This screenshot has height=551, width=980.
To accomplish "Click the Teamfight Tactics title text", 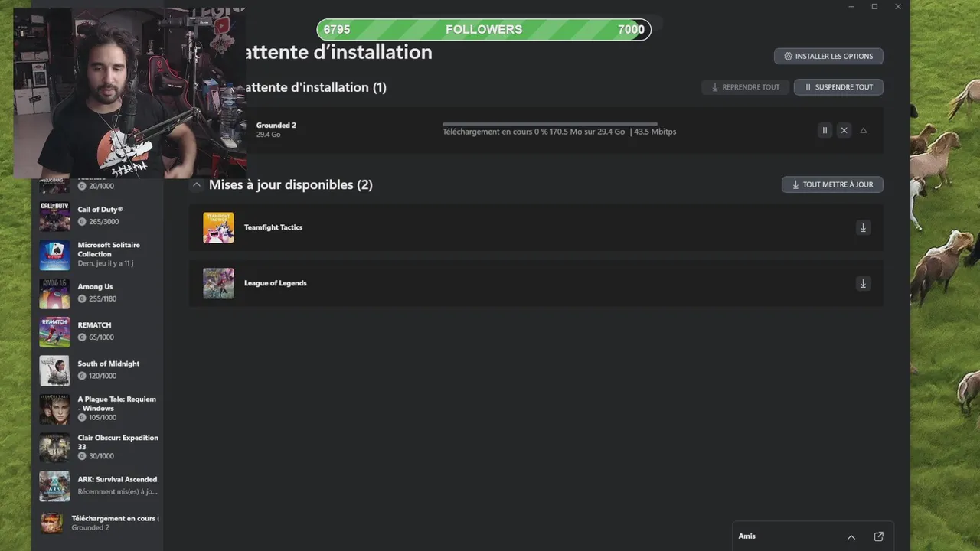I will coord(273,227).
